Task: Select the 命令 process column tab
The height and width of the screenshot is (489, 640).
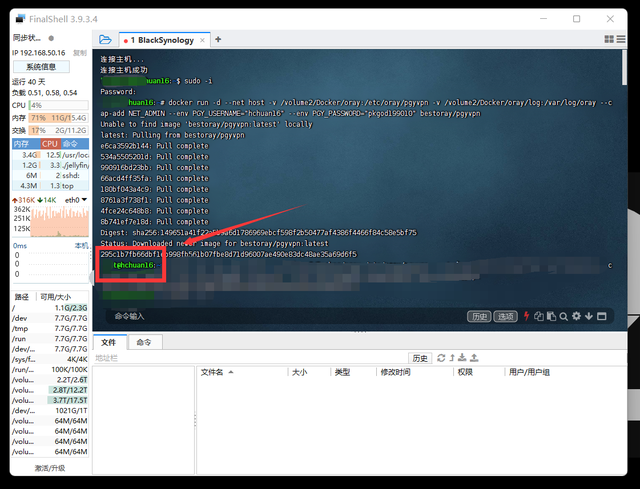Action: coord(75,144)
